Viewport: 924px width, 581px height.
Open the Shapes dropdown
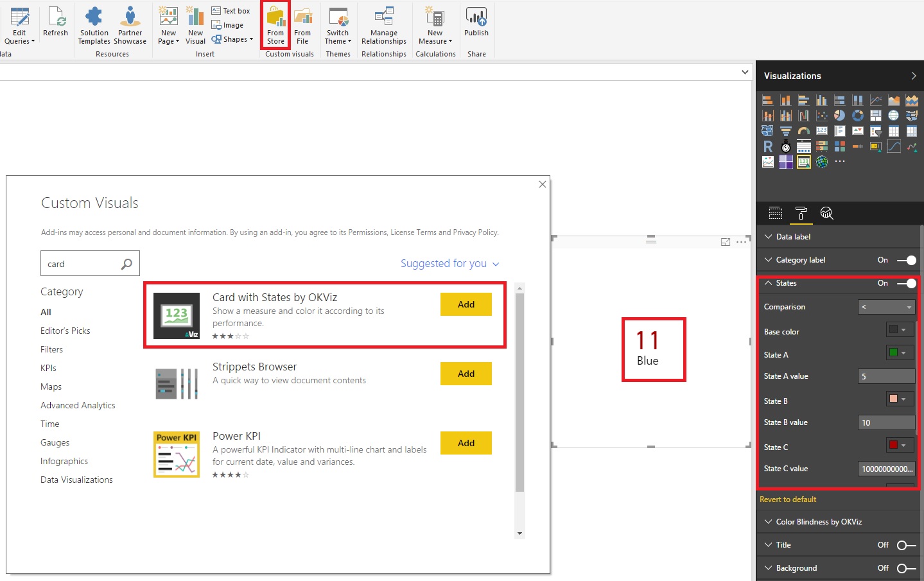point(232,39)
